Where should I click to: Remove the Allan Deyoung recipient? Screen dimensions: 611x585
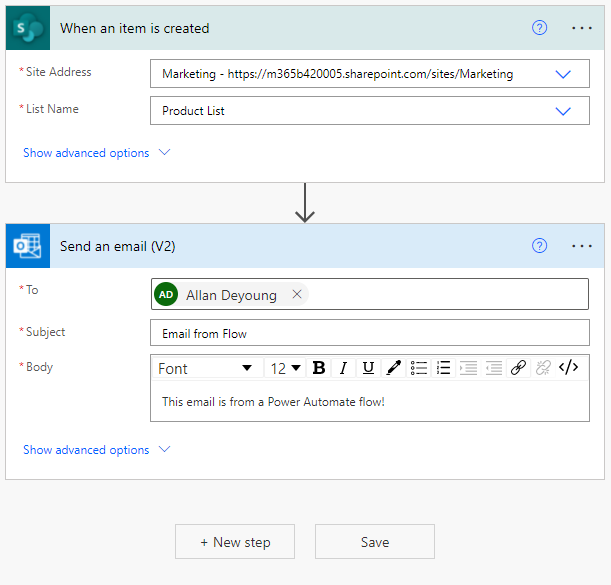[x=297, y=294]
